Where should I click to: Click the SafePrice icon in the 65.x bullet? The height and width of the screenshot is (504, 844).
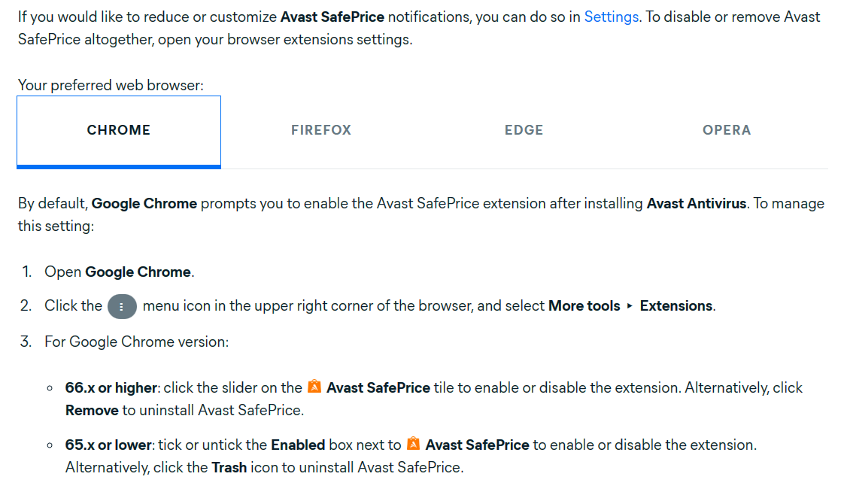point(413,445)
